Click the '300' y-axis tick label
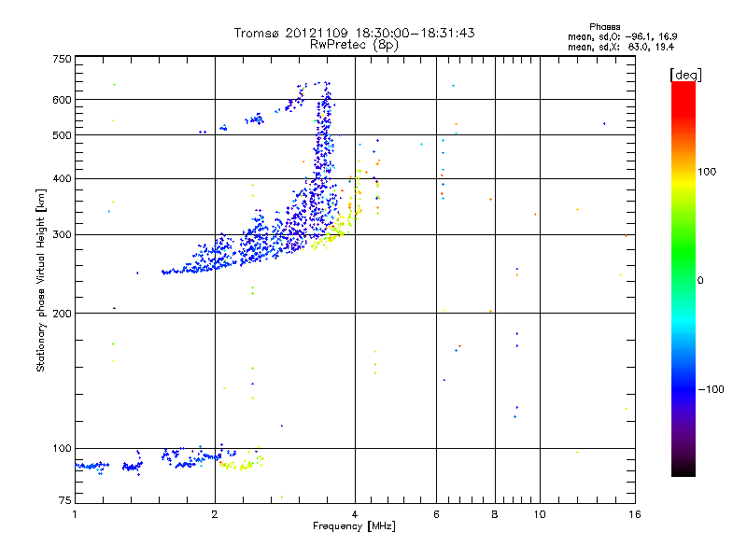This screenshot has height=560, width=747. click(62, 234)
